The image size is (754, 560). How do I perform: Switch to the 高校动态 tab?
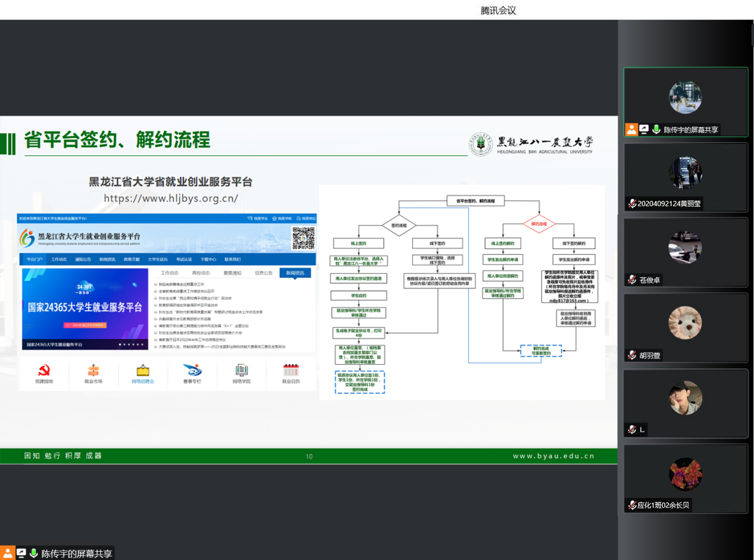[x=201, y=273]
